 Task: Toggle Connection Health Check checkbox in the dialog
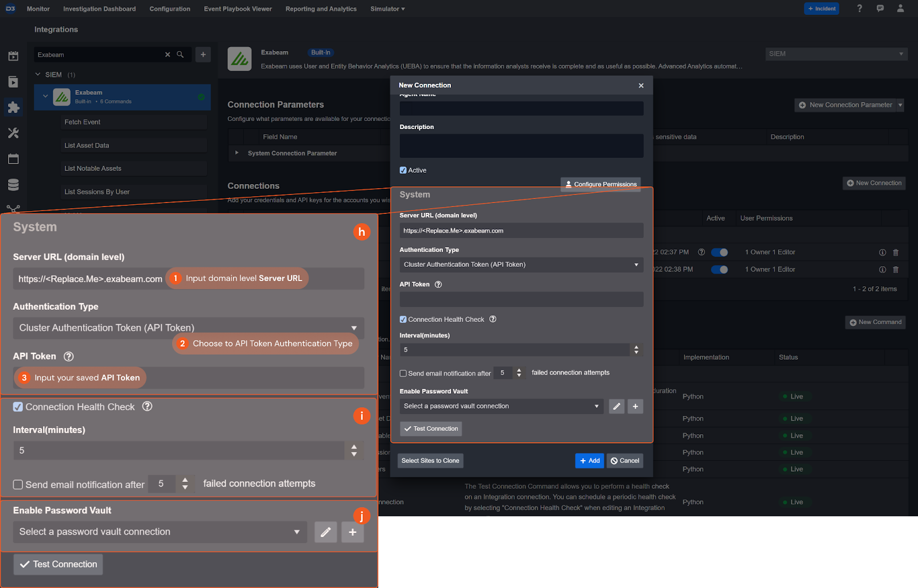click(403, 320)
